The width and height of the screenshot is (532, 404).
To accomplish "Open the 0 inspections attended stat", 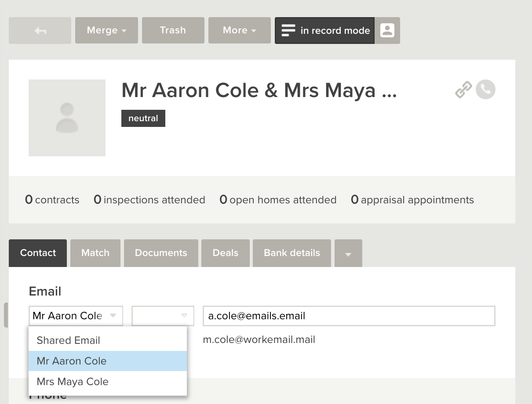I will pos(149,200).
